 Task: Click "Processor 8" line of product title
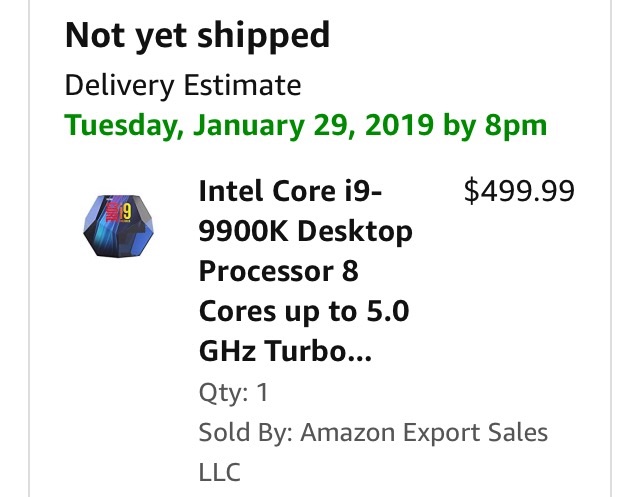pyautogui.click(x=279, y=271)
